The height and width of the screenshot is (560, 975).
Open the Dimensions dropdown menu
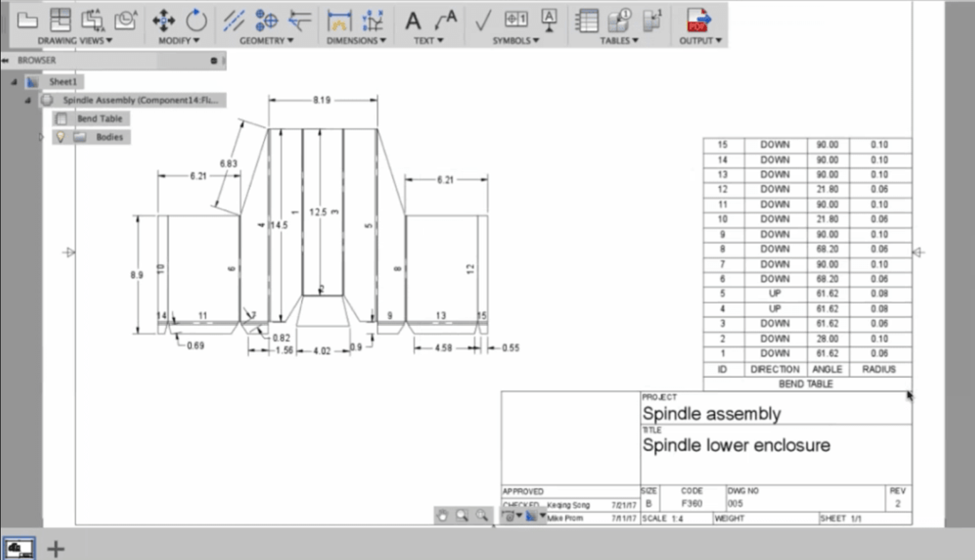[x=357, y=41]
